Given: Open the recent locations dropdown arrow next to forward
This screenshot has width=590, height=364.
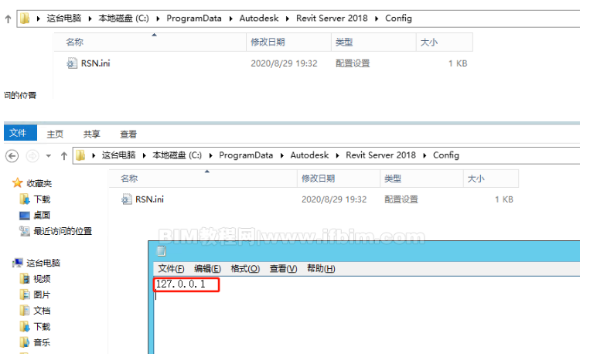Looking at the screenshot, I should 49,155.
